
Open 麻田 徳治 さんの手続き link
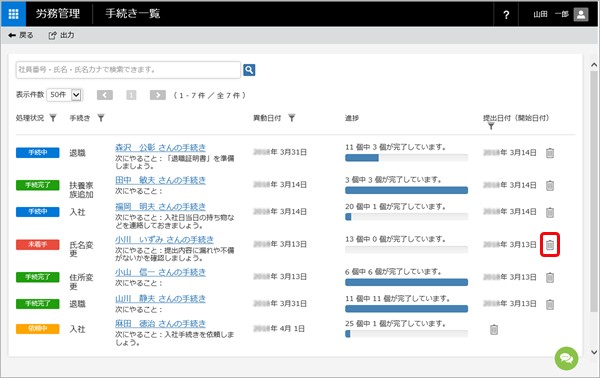[160, 324]
